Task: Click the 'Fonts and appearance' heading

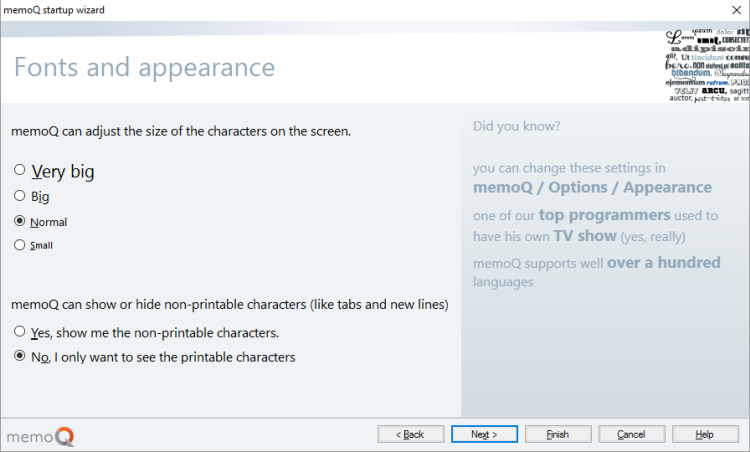Action: (x=144, y=67)
